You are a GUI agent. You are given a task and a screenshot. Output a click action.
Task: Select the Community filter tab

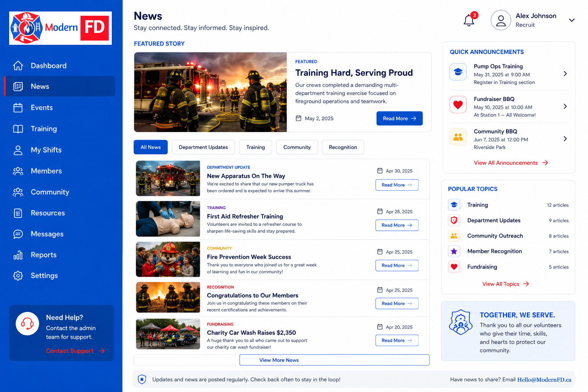pos(297,147)
